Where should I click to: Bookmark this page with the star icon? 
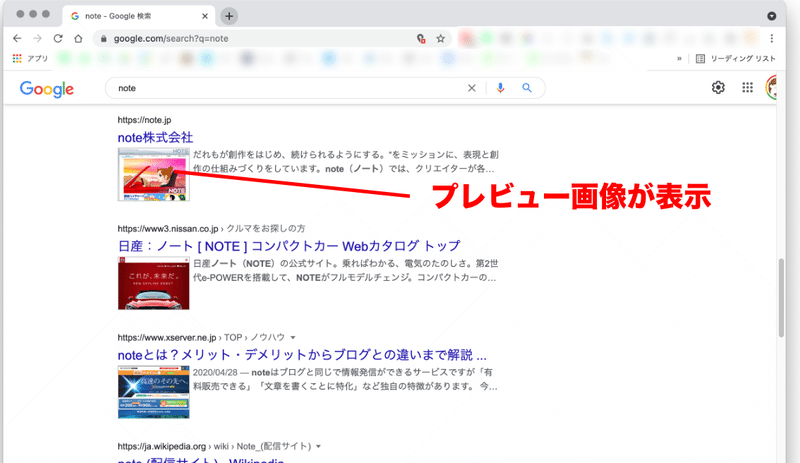[441, 38]
